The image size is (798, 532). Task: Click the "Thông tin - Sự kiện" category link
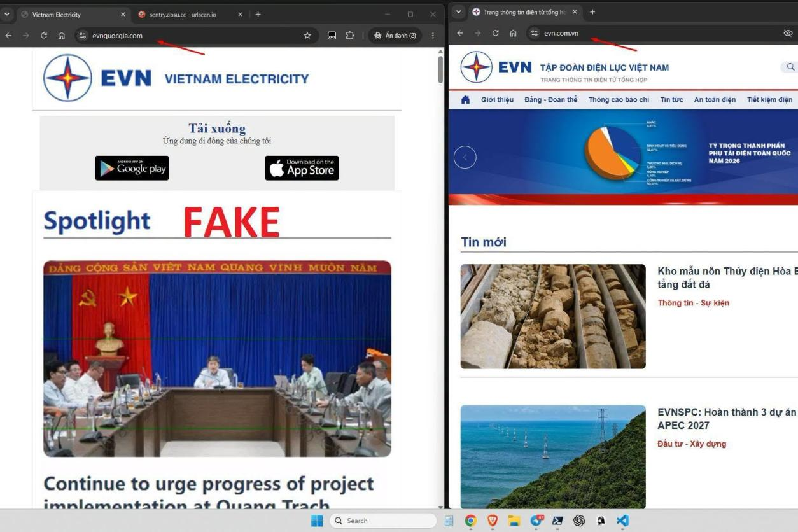[x=694, y=303]
